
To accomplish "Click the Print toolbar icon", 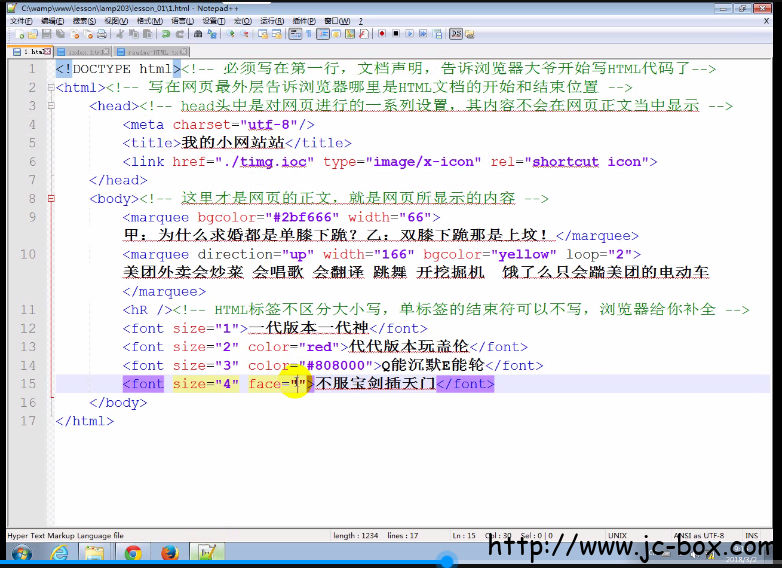I will pyautogui.click(x=102, y=33).
